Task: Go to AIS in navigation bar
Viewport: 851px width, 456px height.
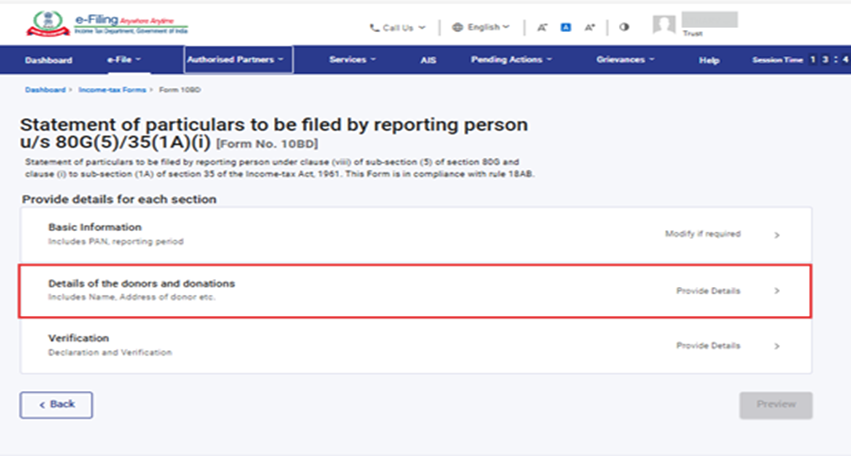Action: pyautogui.click(x=427, y=60)
